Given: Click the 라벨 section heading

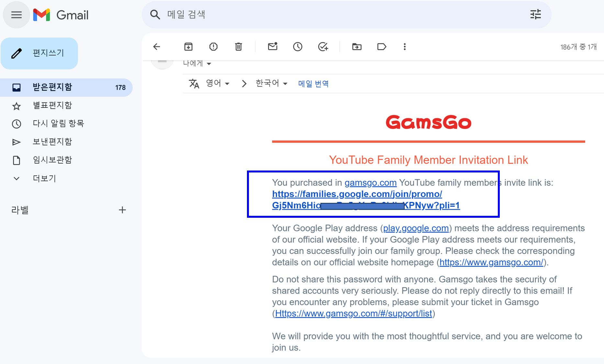Looking at the screenshot, I should (x=20, y=210).
